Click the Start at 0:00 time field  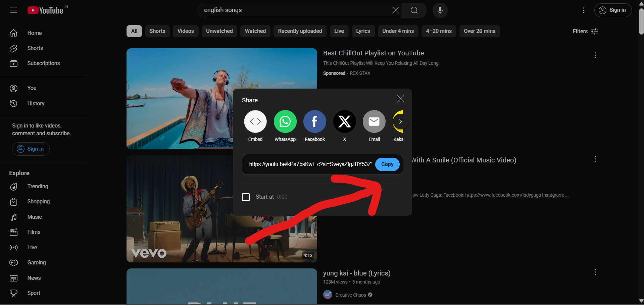tap(282, 197)
